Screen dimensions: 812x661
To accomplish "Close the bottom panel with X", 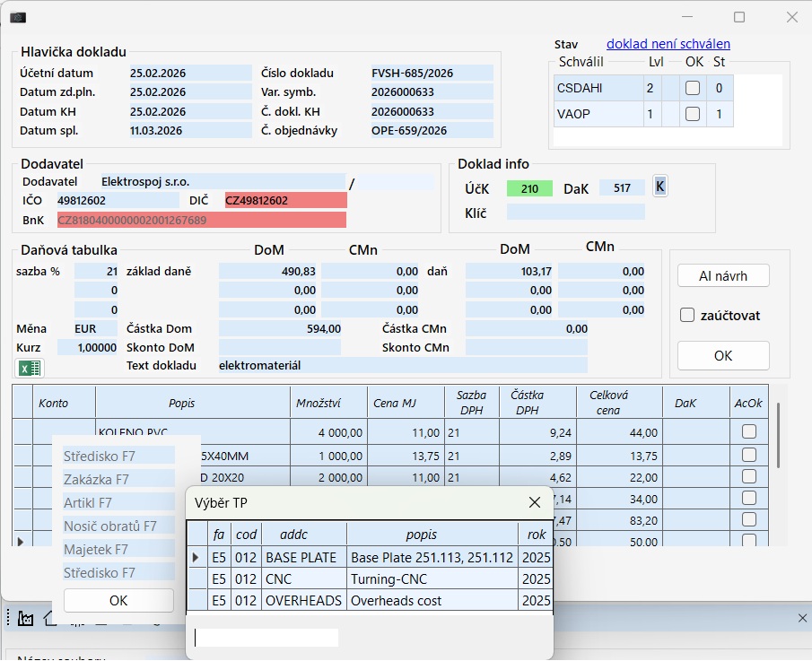I will (x=801, y=618).
